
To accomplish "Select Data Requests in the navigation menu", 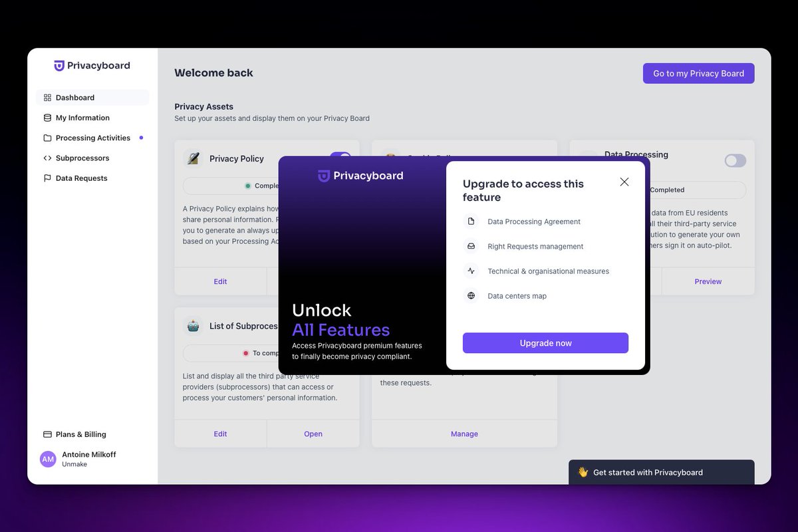I will pyautogui.click(x=81, y=178).
